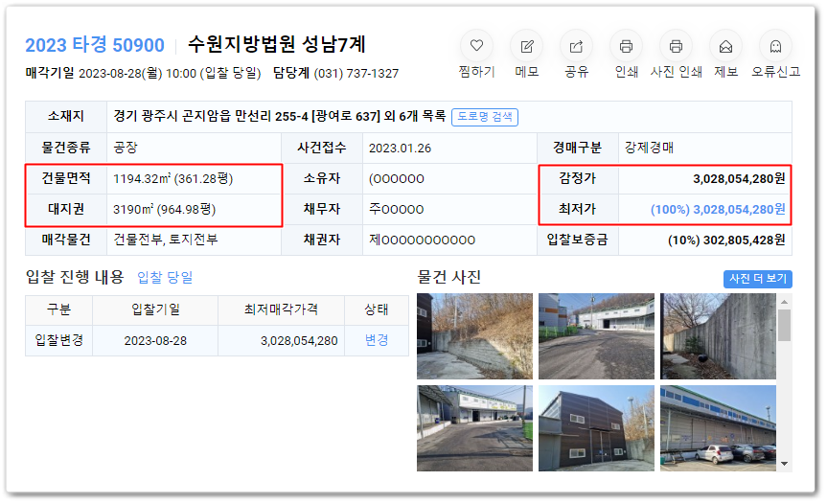Click the phone number (031) 737-1327
827x504 pixels.
[x=356, y=73]
